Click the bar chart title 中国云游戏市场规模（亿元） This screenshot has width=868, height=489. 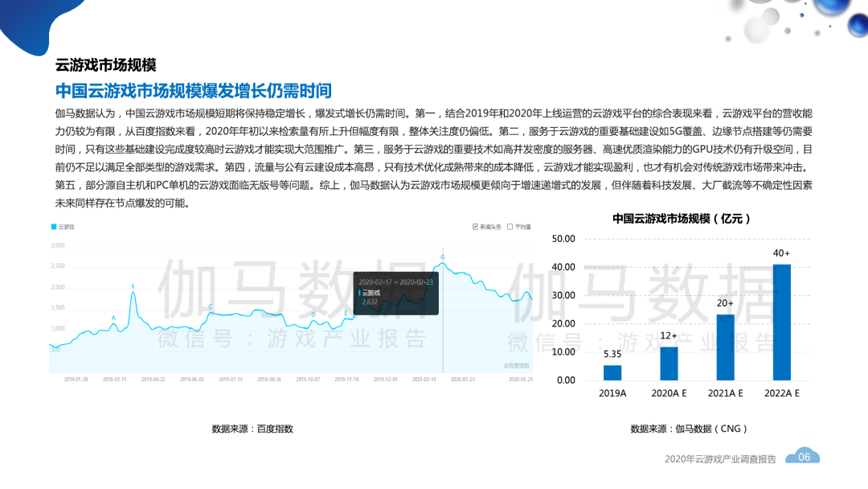click(681, 218)
